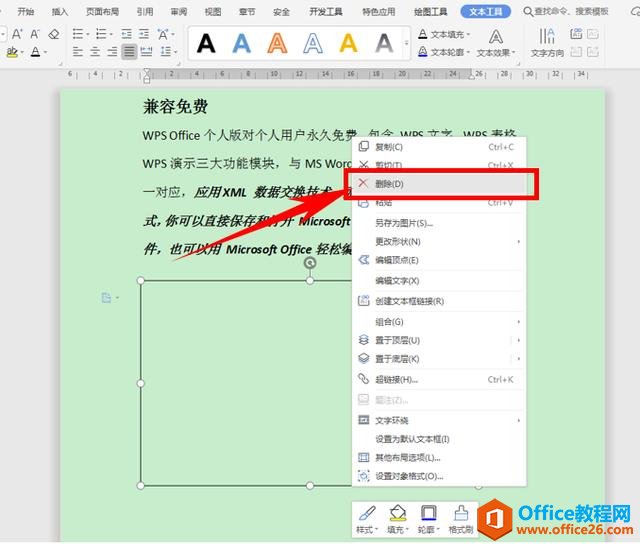
Task: Click the bulleted list icon
Action: click(78, 34)
